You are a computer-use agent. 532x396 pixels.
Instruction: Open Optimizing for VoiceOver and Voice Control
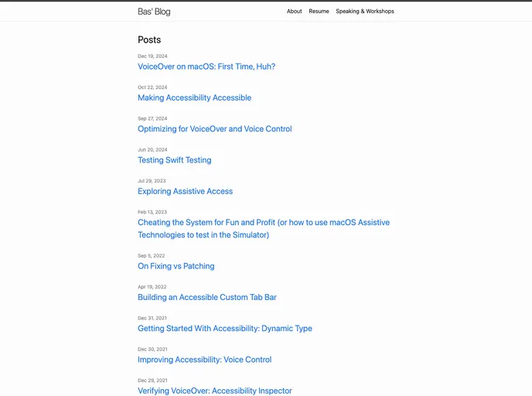pos(214,129)
